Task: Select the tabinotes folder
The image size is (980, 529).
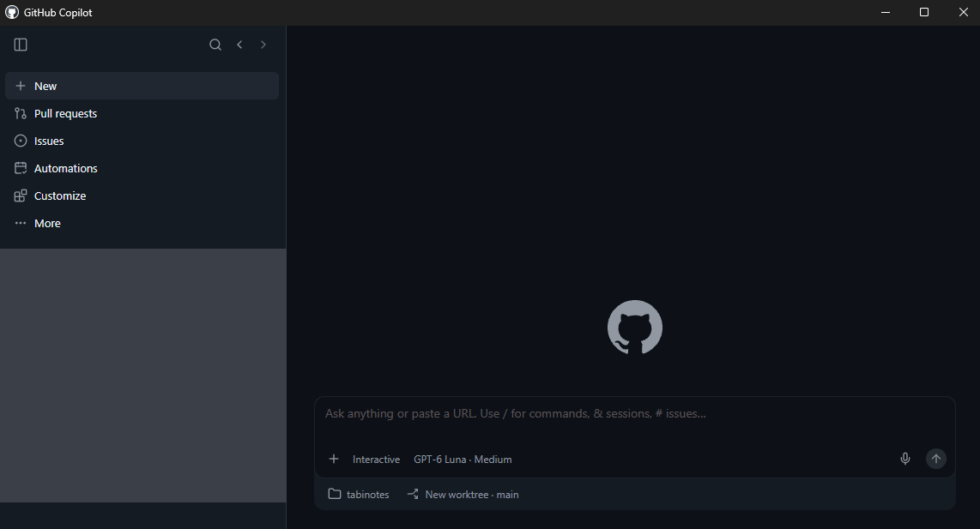Action: click(359, 494)
